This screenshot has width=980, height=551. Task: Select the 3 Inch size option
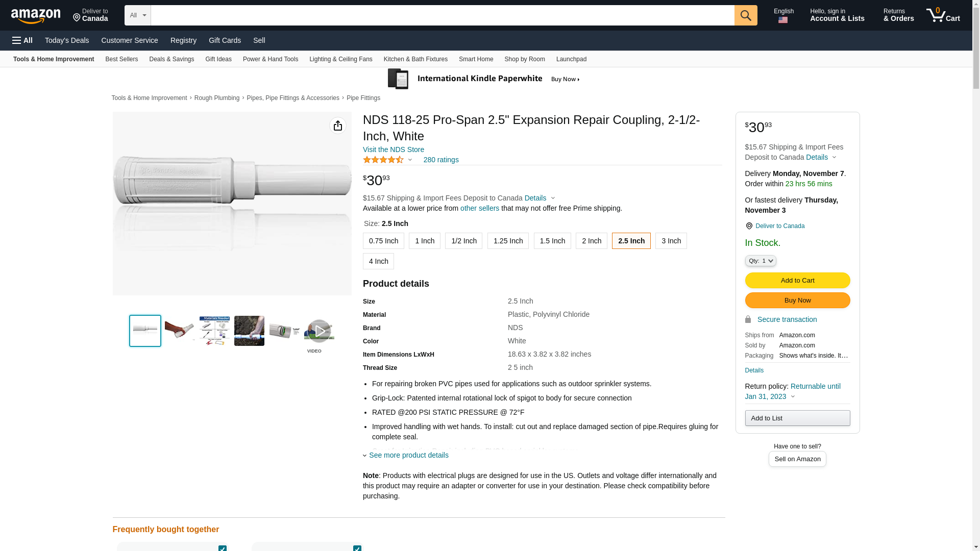[671, 241]
